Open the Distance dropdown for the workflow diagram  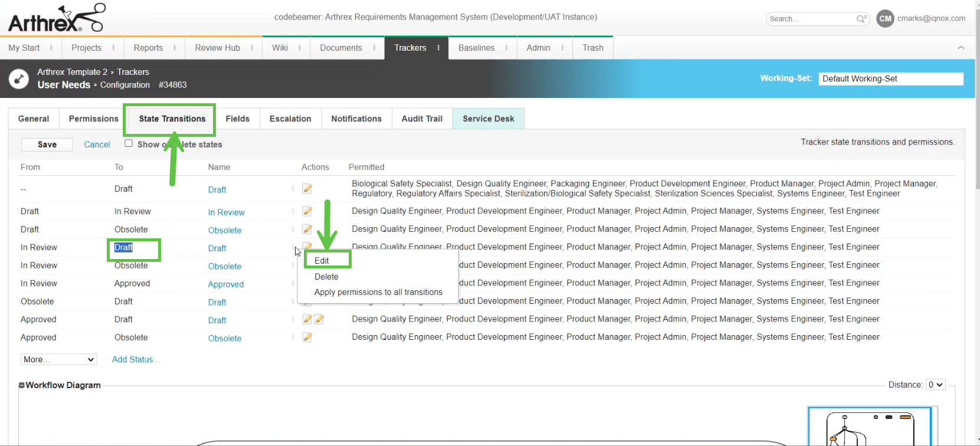click(935, 385)
